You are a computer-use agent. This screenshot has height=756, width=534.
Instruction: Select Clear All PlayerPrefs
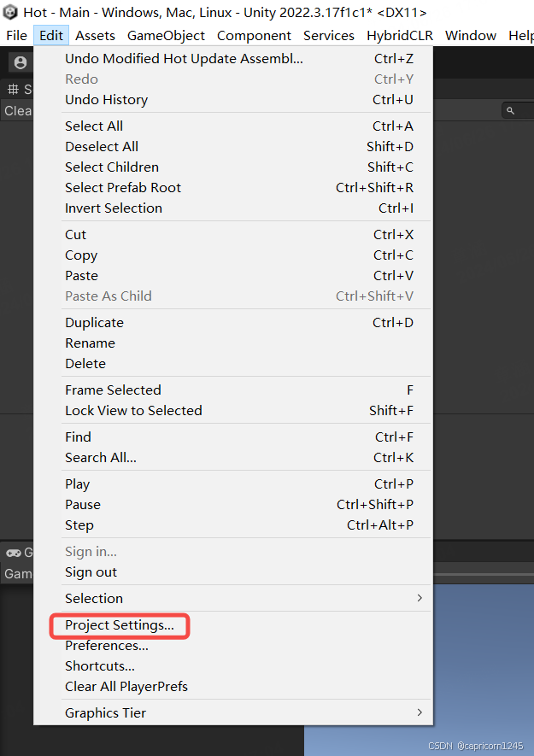126,687
